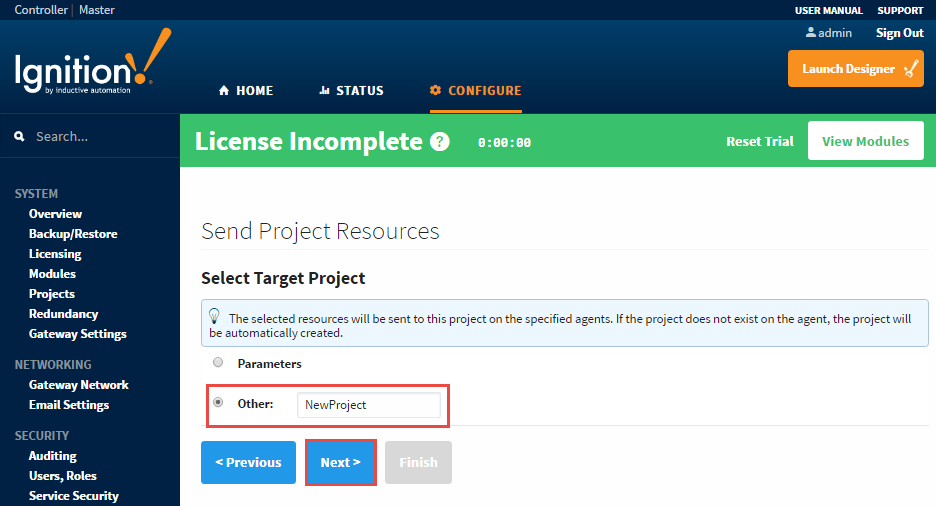Click Reset Trial link
The width and height of the screenshot is (936, 506).
tap(760, 141)
